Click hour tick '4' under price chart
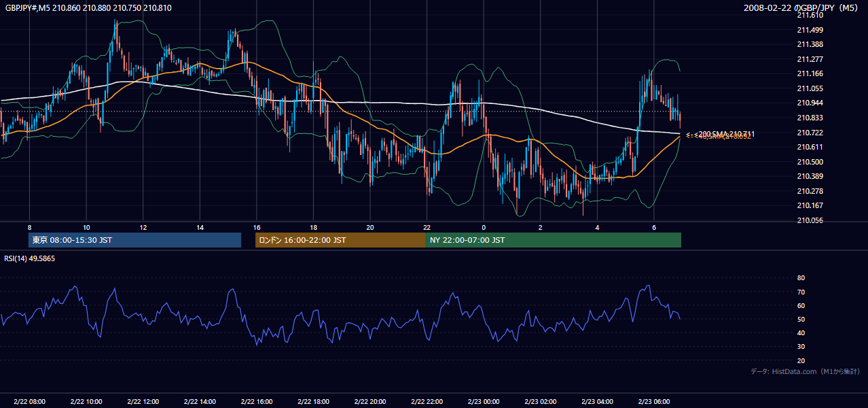Screen dimensions: 868x408 coord(597,227)
